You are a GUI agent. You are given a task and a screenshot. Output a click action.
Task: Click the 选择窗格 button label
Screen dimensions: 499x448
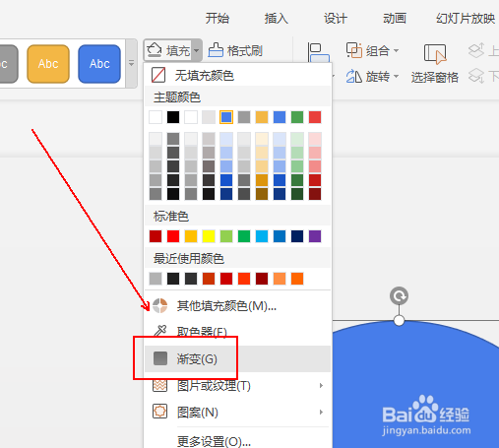[435, 77]
